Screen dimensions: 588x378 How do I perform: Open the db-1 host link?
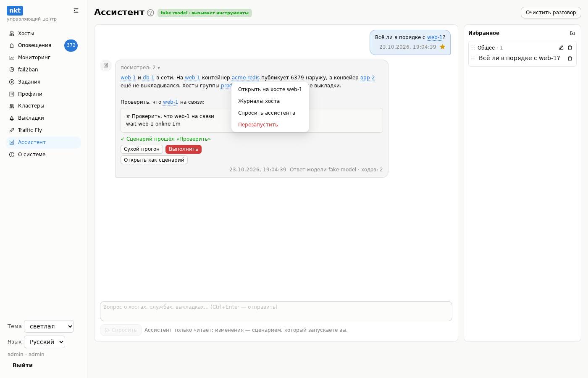click(149, 78)
